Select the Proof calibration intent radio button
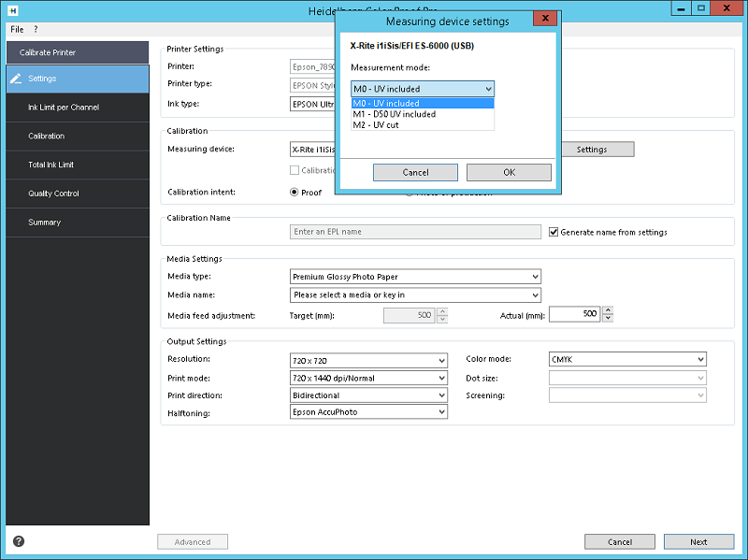 pos(295,192)
